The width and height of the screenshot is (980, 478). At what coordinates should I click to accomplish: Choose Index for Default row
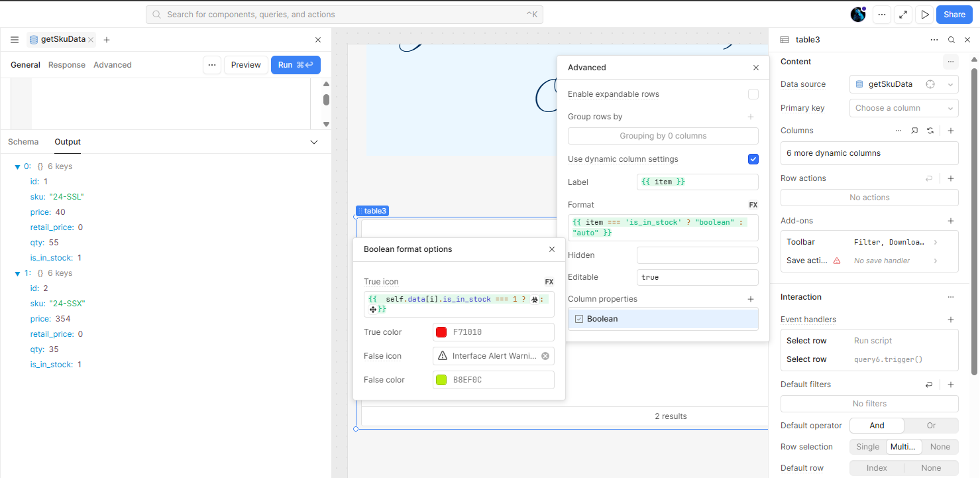[x=877, y=468]
